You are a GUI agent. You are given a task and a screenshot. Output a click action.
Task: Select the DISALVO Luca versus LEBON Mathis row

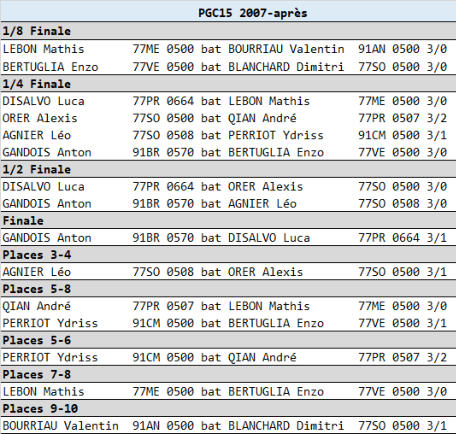(228, 101)
